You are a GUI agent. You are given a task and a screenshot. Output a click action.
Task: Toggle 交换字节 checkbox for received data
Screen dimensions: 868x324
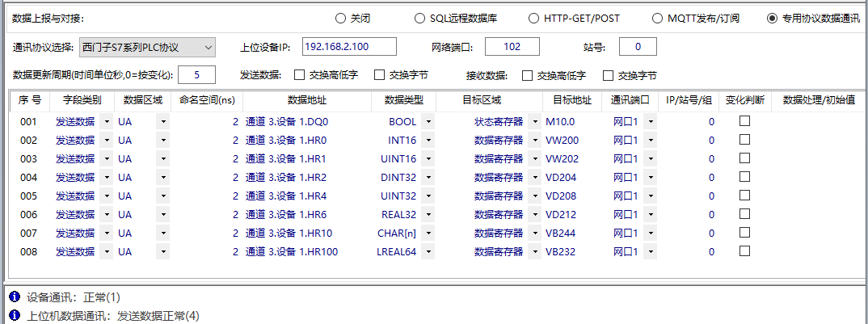(x=609, y=75)
